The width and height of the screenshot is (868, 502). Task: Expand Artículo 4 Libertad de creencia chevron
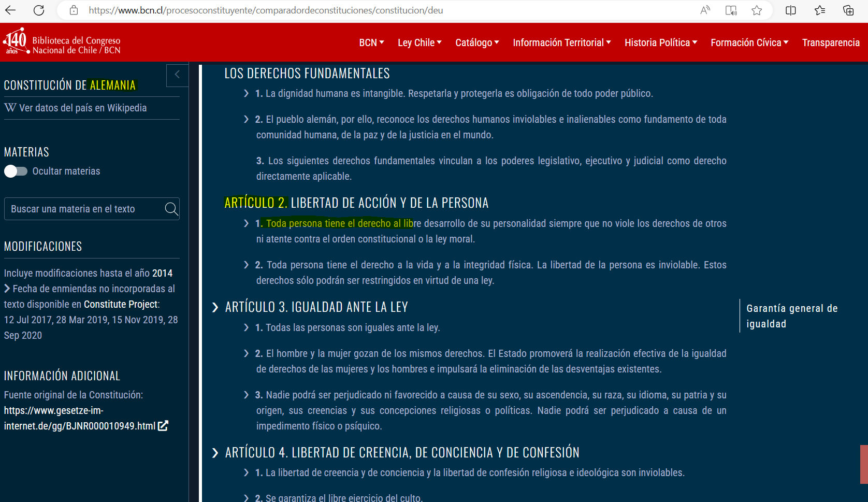point(215,453)
